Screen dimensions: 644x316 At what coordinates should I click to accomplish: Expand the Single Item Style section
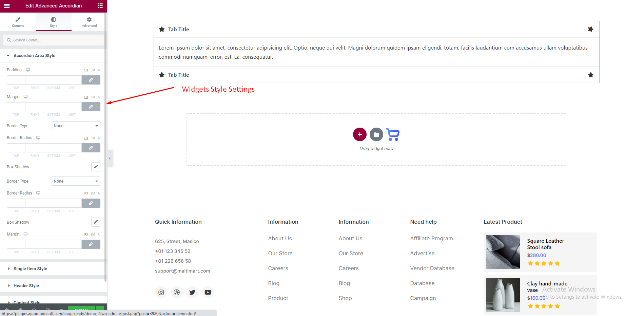pyautogui.click(x=30, y=268)
